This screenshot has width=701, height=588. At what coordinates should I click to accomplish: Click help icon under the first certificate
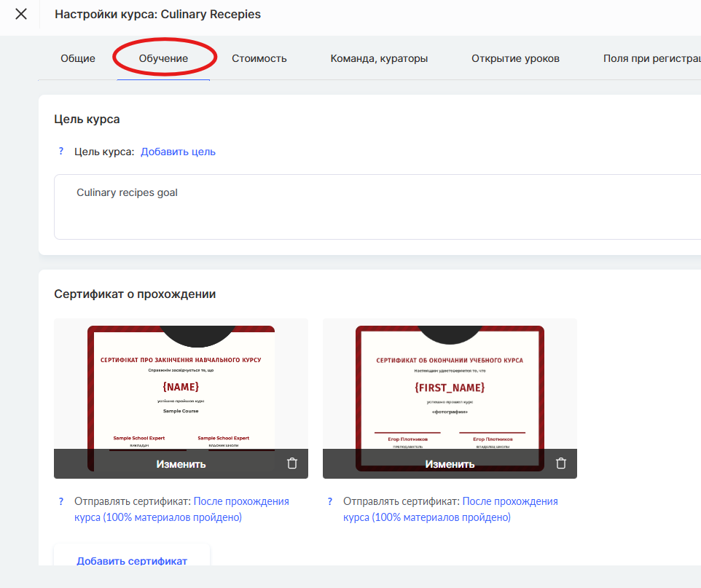tap(61, 501)
